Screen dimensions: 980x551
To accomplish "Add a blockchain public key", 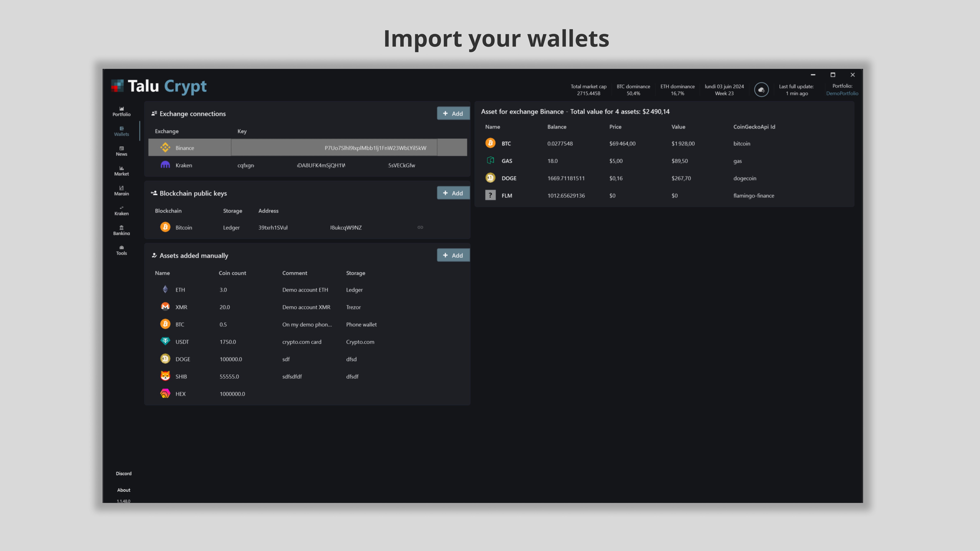I will (453, 193).
